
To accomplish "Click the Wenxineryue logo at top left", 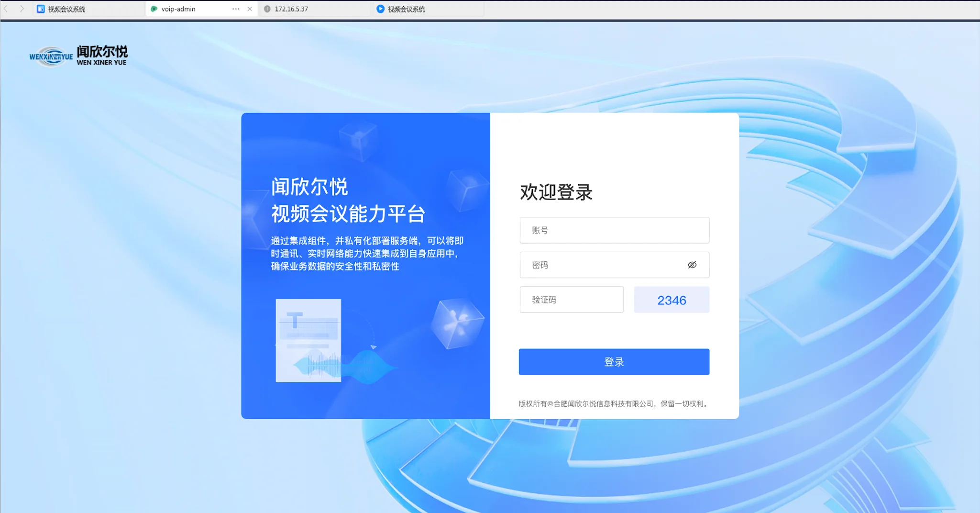I will 78,56.
